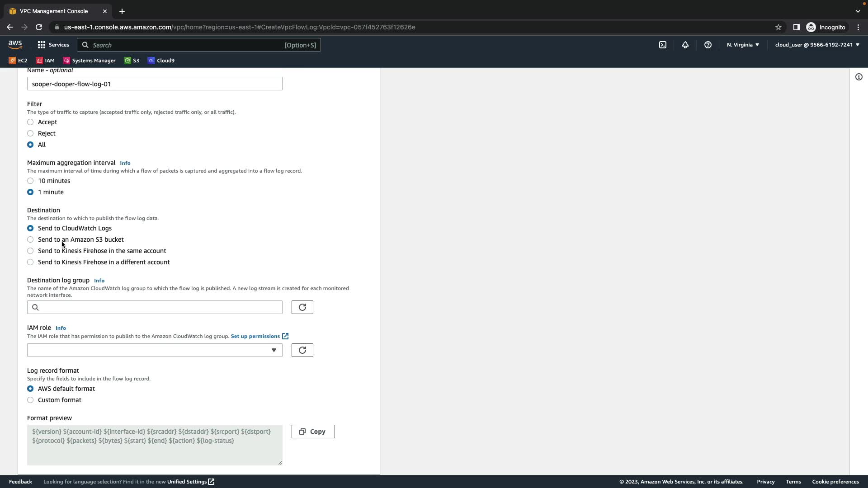Open the info panel icon on the right edge
868x488 pixels.
(x=859, y=77)
